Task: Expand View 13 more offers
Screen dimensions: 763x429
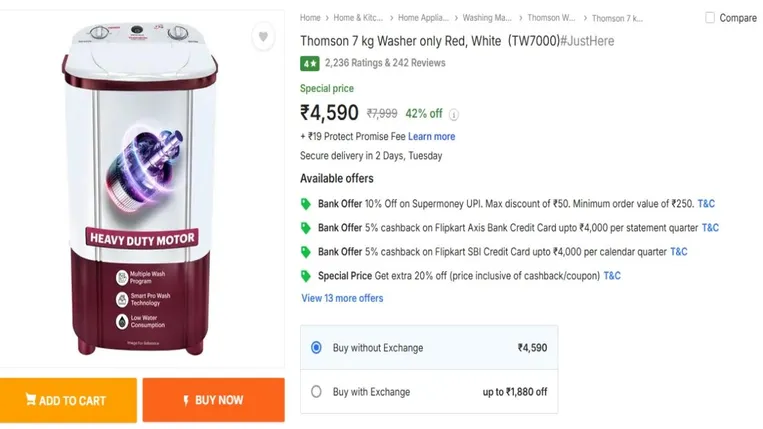Action: click(x=342, y=298)
